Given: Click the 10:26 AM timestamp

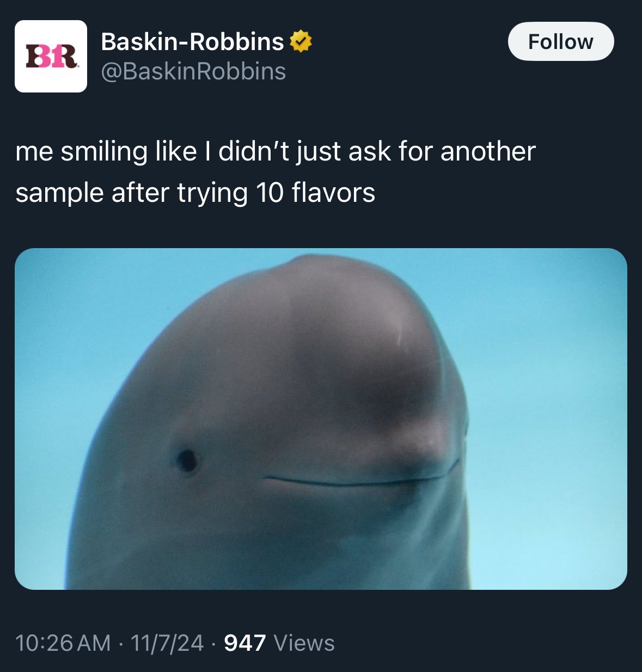Looking at the screenshot, I should (x=63, y=643).
